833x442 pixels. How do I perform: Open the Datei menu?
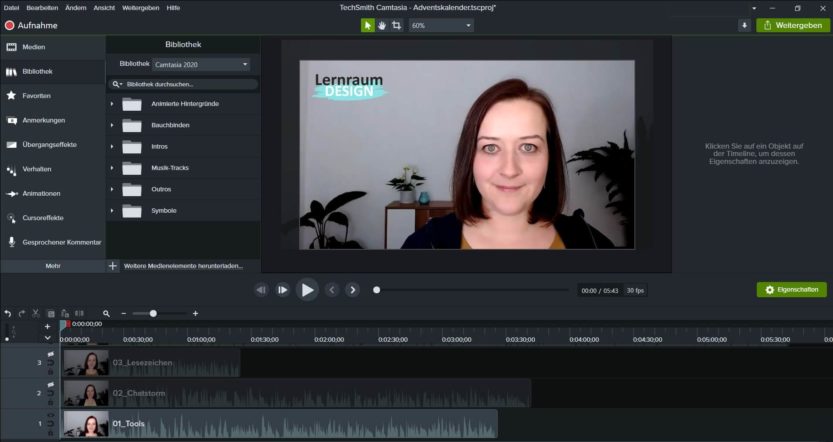tap(11, 8)
